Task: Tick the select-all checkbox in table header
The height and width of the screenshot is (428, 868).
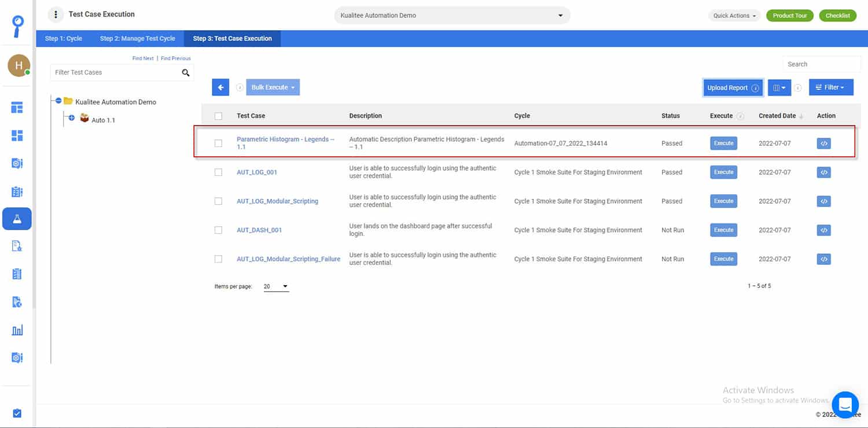Action: point(218,116)
